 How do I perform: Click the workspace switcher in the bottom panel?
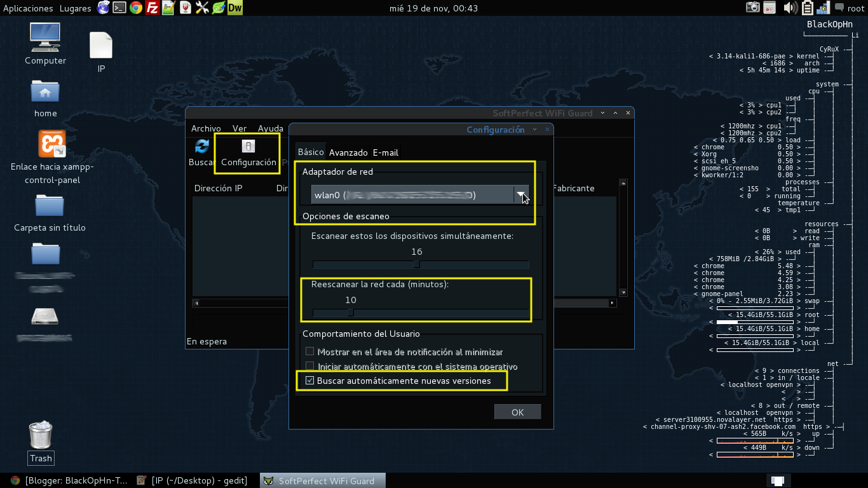[x=778, y=480]
